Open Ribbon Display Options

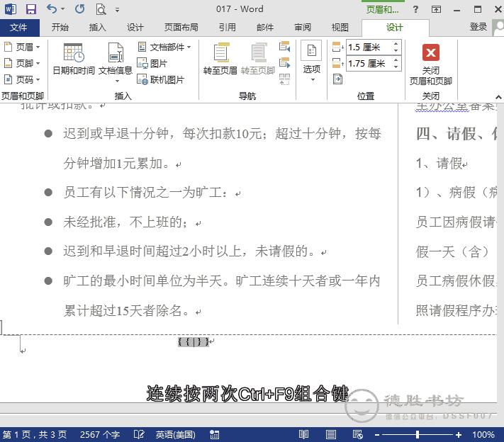436,9
